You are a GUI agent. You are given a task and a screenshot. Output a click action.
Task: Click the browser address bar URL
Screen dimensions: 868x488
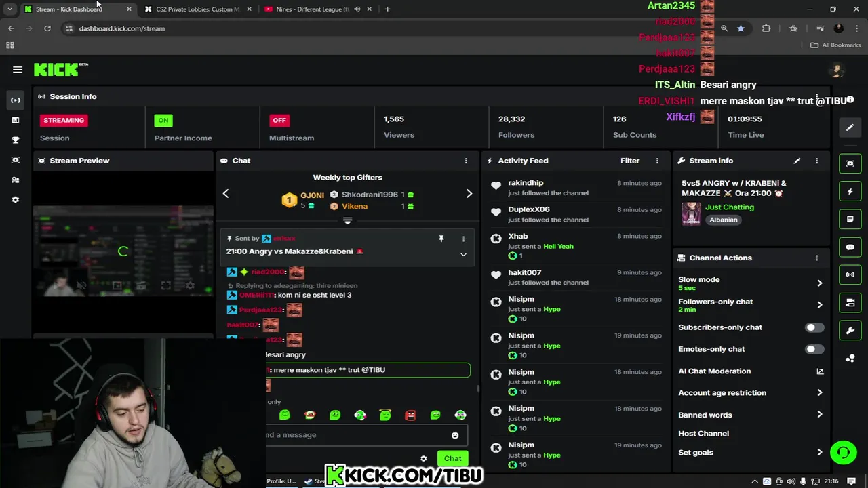point(122,28)
